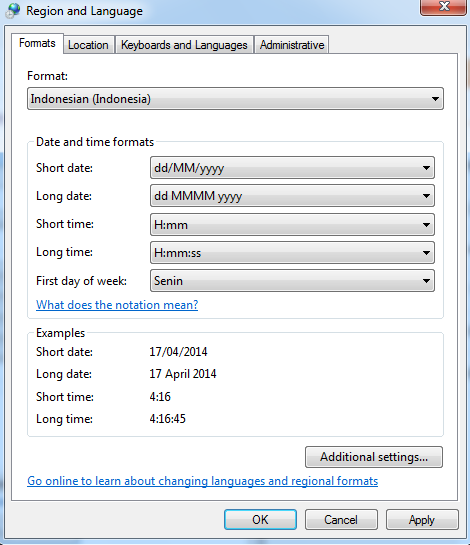Viewport: 470px width, 545px height.
Task: Open 'What does the notation mean?' link
Action: point(117,305)
